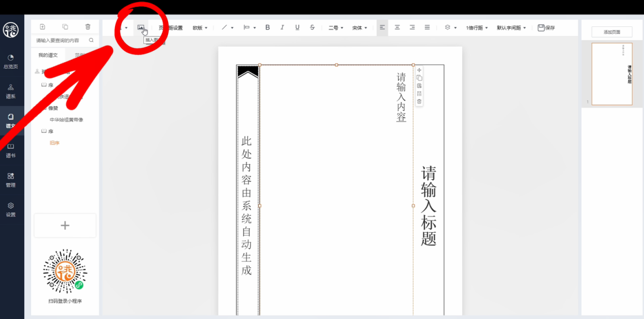Open 总览页 from the left sidebar
The width and height of the screenshot is (644, 319).
pyautogui.click(x=11, y=62)
